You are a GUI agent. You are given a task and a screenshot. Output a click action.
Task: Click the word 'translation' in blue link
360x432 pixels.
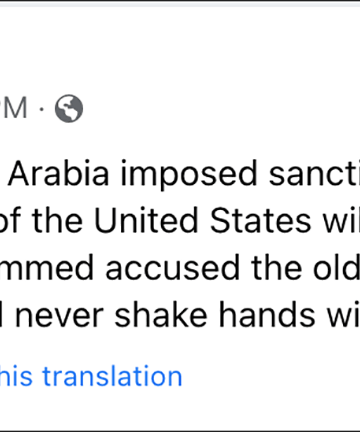point(112,376)
